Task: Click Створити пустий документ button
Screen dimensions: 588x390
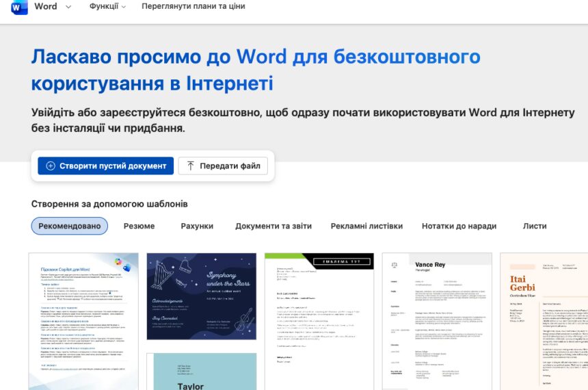Action: click(x=106, y=166)
